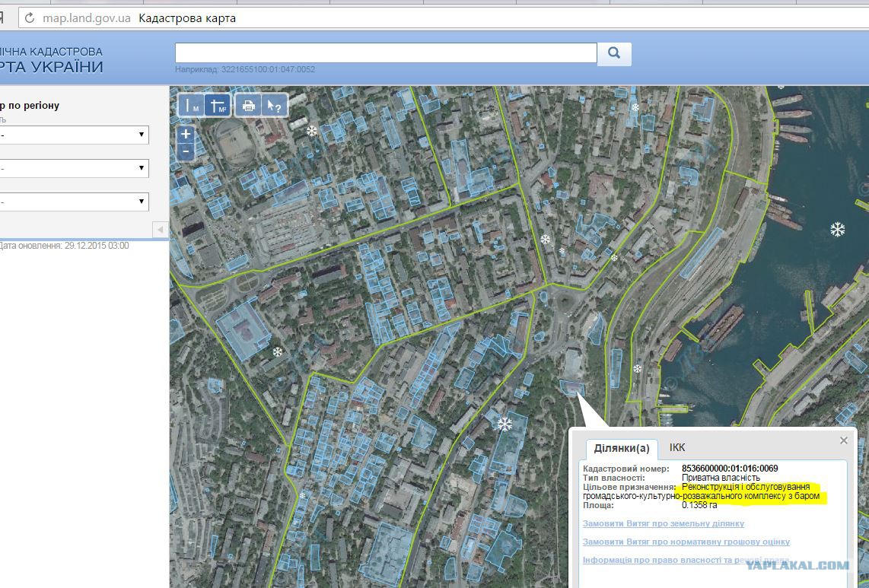This screenshot has width=869, height=588.
Task: Switch to the ІКК tab
Action: coord(676,447)
